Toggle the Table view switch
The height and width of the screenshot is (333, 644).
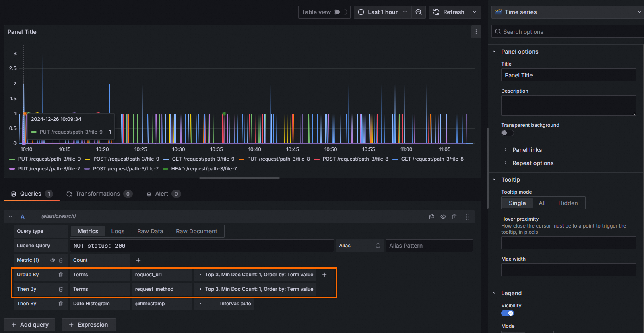(340, 12)
